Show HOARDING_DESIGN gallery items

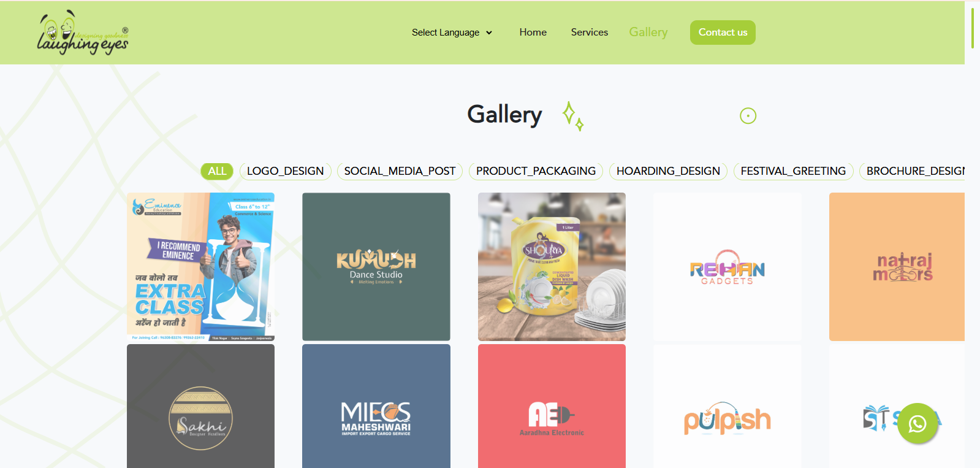[668, 171]
